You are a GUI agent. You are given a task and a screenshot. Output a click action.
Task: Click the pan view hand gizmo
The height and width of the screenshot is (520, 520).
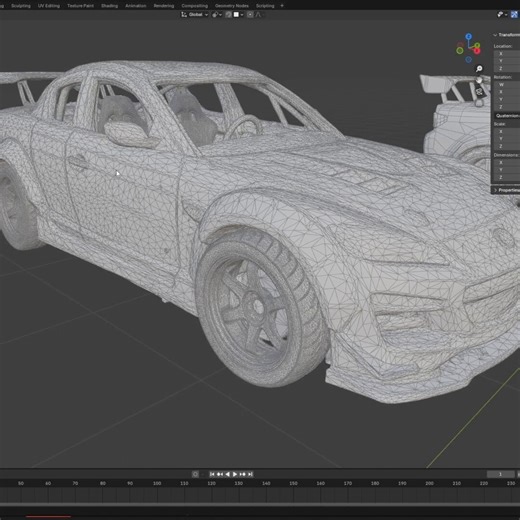click(479, 80)
